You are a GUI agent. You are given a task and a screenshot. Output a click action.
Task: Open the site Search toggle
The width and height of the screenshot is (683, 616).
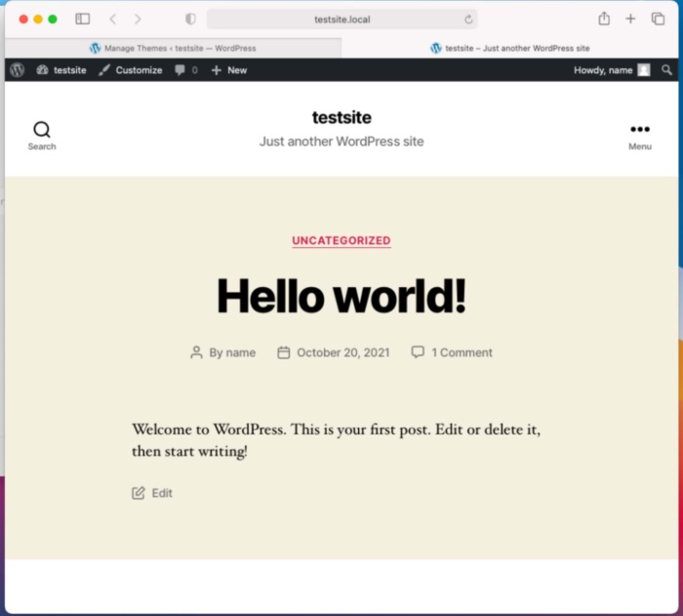42,136
